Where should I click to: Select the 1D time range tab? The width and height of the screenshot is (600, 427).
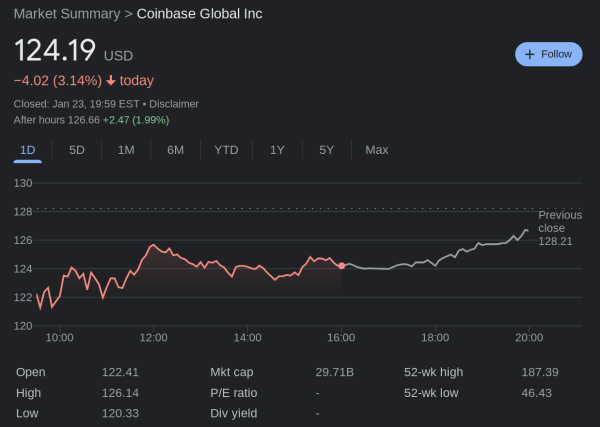(x=28, y=150)
